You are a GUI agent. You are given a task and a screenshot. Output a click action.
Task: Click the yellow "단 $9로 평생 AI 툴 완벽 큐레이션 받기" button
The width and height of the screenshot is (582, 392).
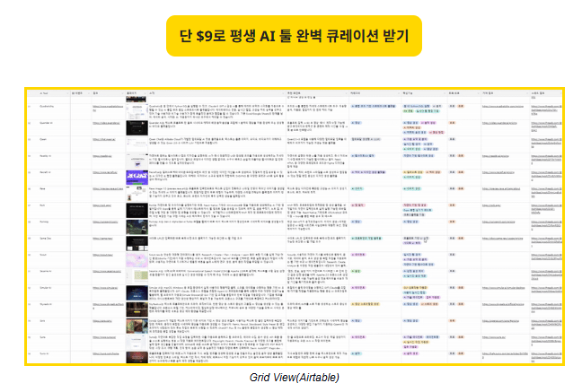pyautogui.click(x=294, y=36)
